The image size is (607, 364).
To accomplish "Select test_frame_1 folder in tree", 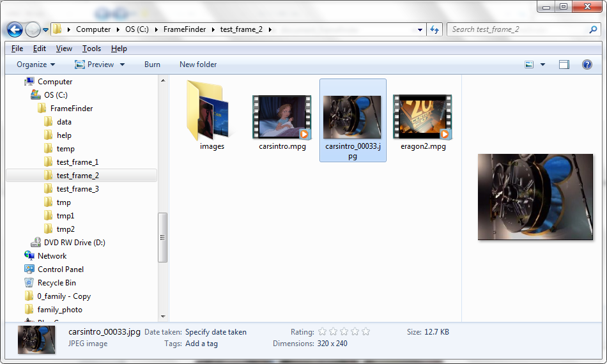I will (x=77, y=162).
